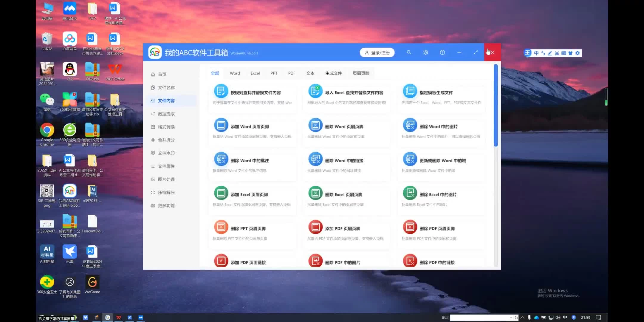Open 更多功能 in the sidebar

166,206
